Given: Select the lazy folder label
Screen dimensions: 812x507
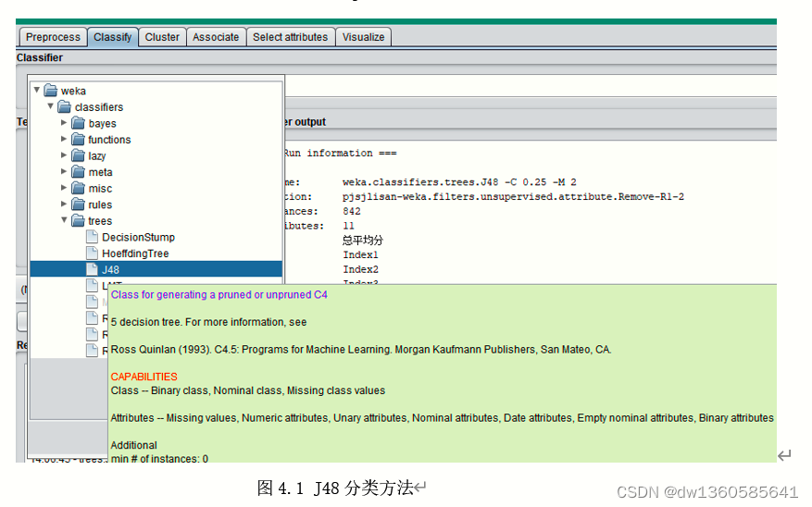Looking at the screenshot, I should tap(97, 155).
